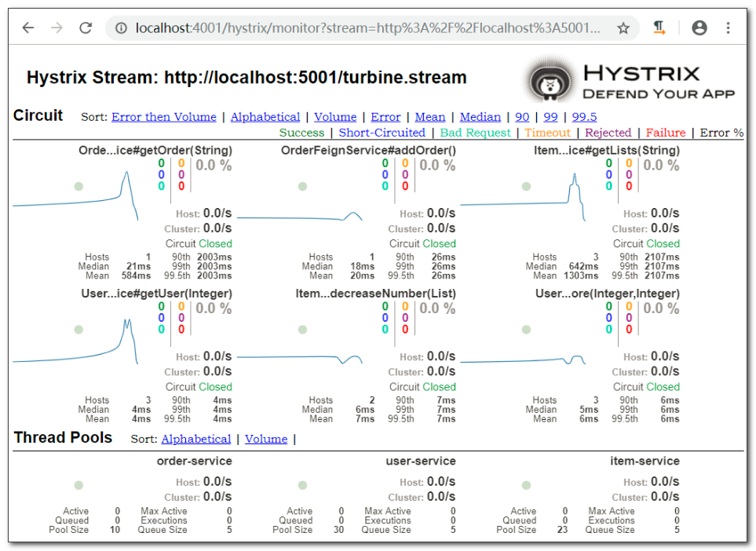Click Circuit Closed status under addOrder
This screenshot has width=756, height=551.
[x=422, y=244]
